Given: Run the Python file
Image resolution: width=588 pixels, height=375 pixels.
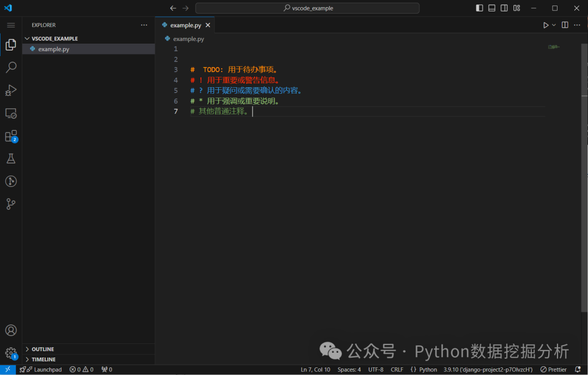Looking at the screenshot, I should 546,25.
